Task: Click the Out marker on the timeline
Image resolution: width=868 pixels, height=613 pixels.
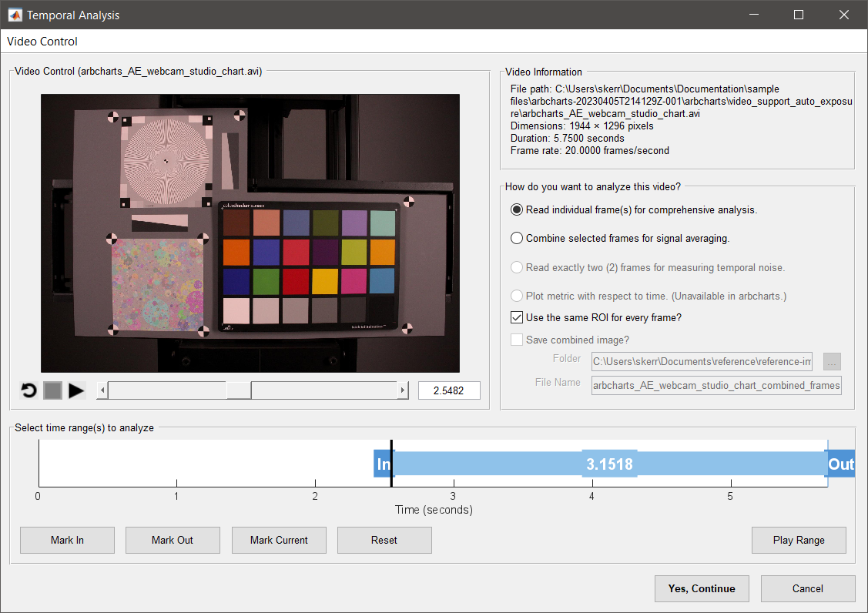Action: 841,464
